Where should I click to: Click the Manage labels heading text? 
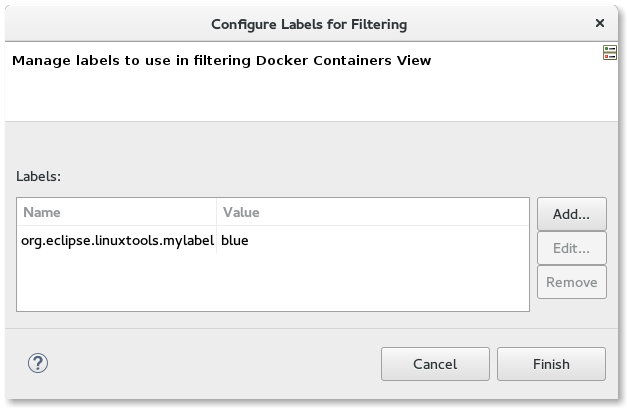tap(222, 60)
